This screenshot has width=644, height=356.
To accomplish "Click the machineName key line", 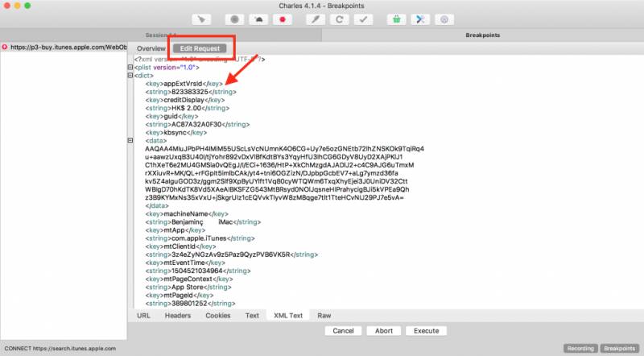I will (187, 213).
